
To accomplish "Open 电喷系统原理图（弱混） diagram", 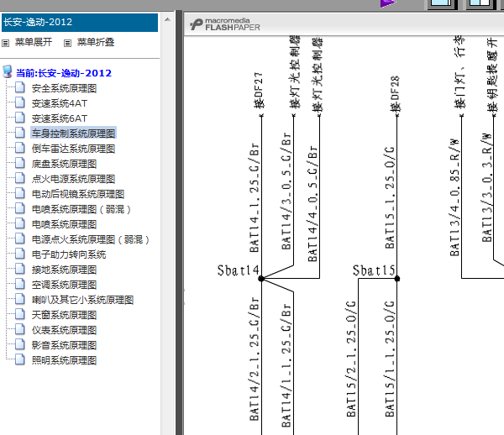I will 81,209.
